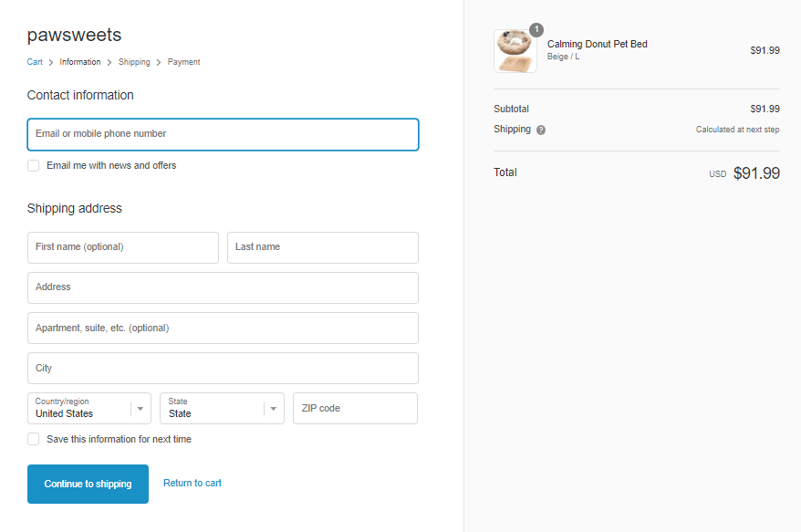Select the Payment breadcrumb step

pos(183,62)
